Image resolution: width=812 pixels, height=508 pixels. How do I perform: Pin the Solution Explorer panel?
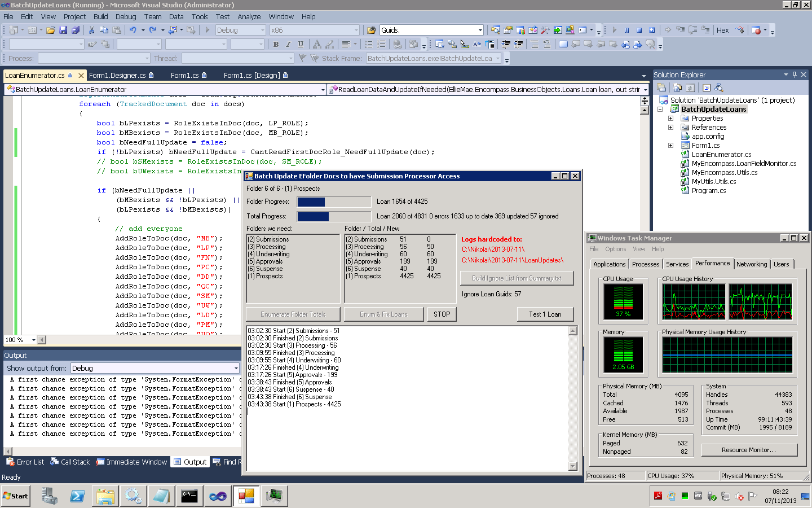coord(795,75)
